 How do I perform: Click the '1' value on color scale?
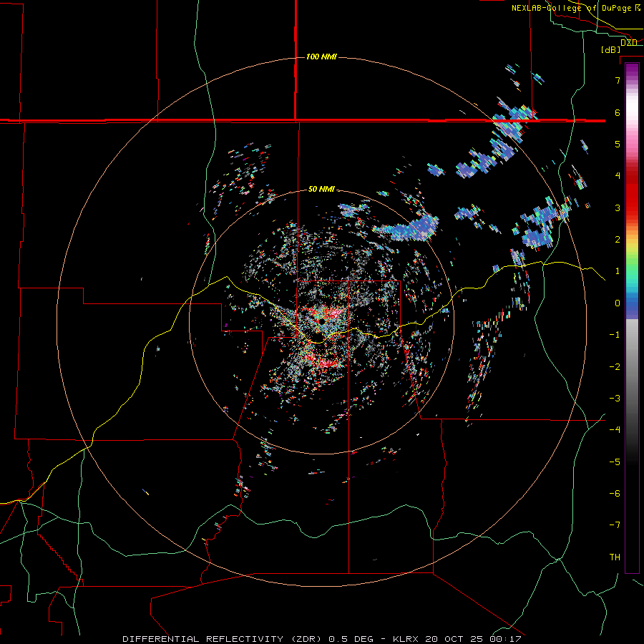click(x=618, y=271)
